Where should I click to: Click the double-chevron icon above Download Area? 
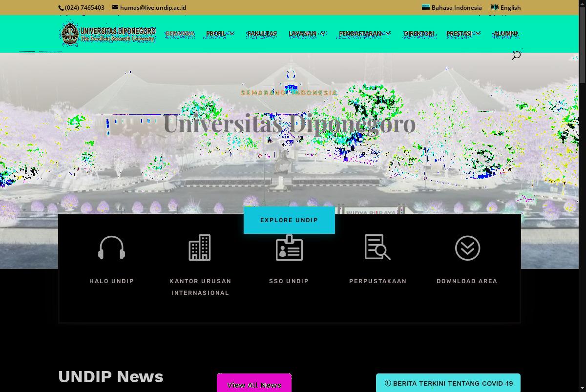[467, 248]
